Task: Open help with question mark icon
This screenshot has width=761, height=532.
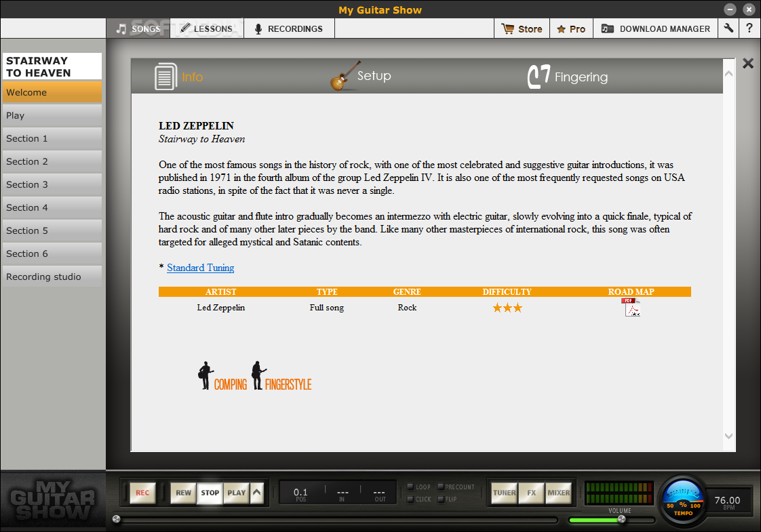Action: pyautogui.click(x=749, y=28)
